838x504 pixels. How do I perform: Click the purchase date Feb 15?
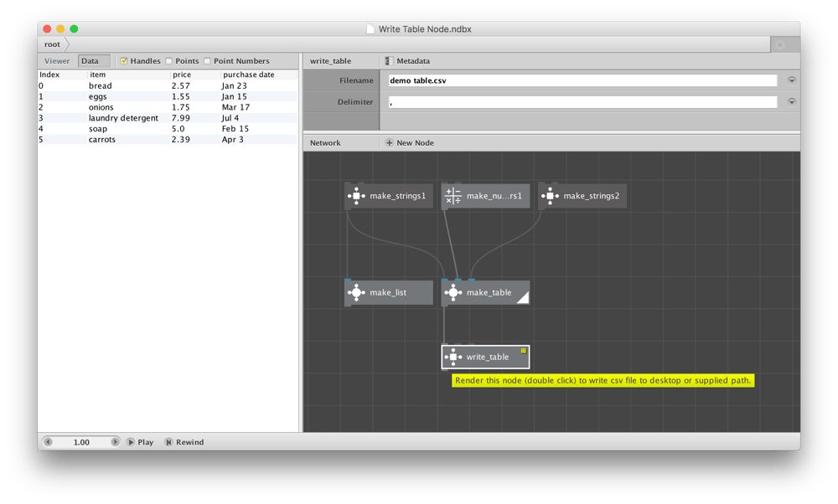pos(235,129)
